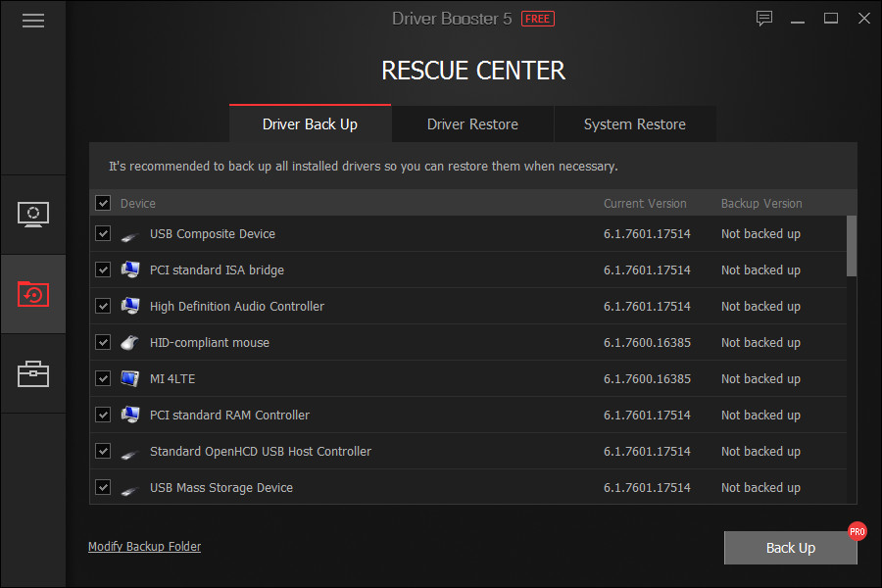Image resolution: width=882 pixels, height=588 pixels.
Task: Click the HID-compliant mouse device icon
Action: click(131, 342)
